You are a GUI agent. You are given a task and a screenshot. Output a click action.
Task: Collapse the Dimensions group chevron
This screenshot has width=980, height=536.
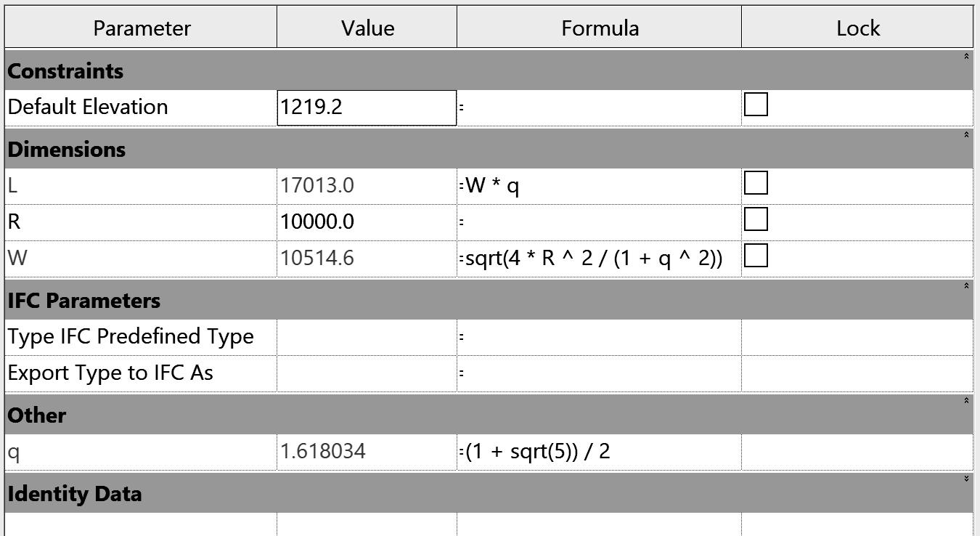pyautogui.click(x=966, y=135)
